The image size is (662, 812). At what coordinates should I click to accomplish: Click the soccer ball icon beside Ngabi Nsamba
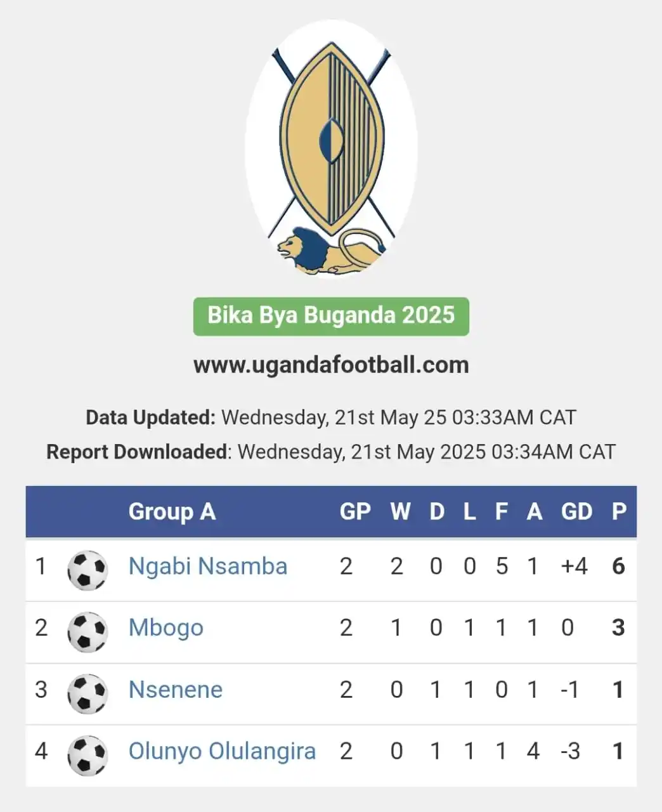[88, 570]
